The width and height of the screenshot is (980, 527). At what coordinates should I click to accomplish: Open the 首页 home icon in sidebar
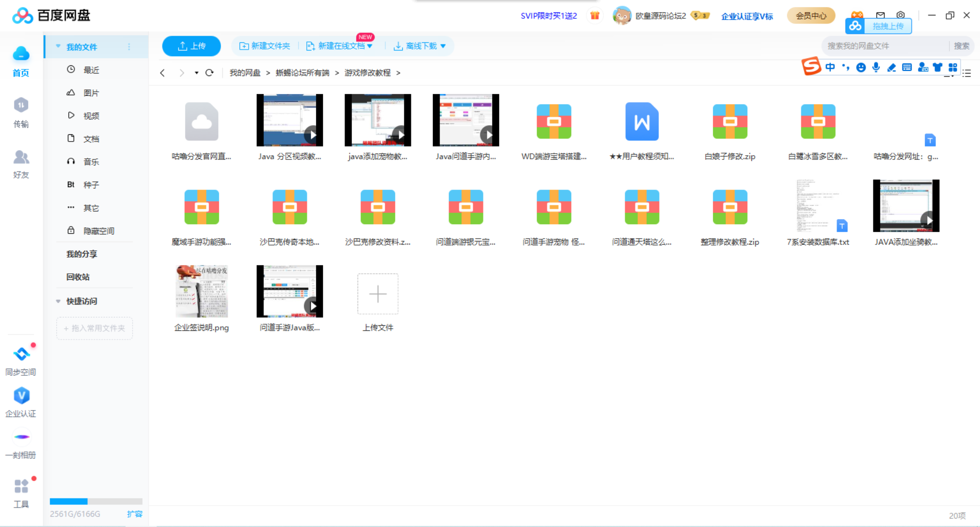point(21,61)
